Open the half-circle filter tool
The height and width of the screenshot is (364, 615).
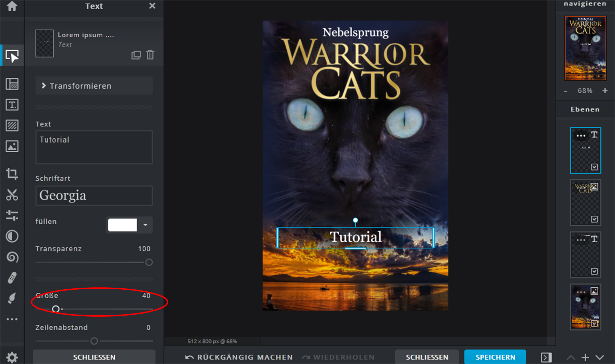click(12, 236)
